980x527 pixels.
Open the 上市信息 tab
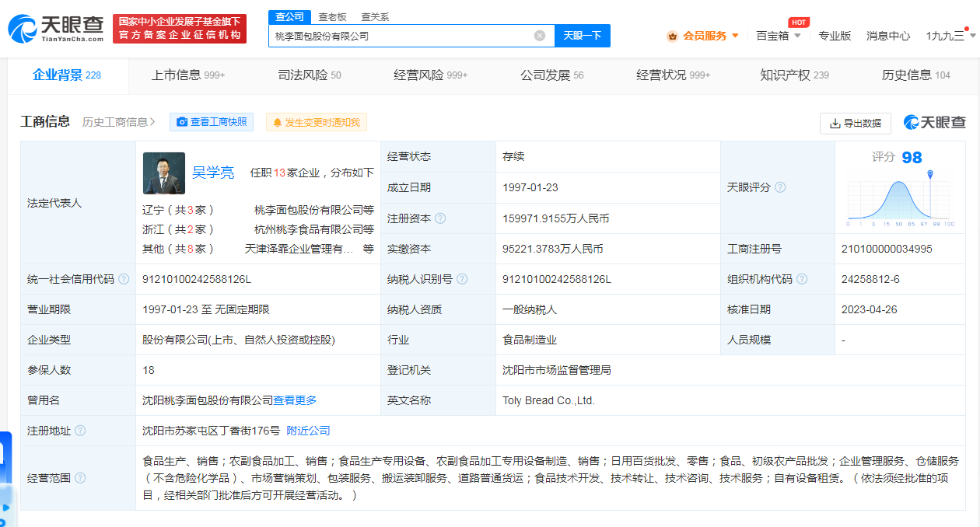click(x=188, y=75)
